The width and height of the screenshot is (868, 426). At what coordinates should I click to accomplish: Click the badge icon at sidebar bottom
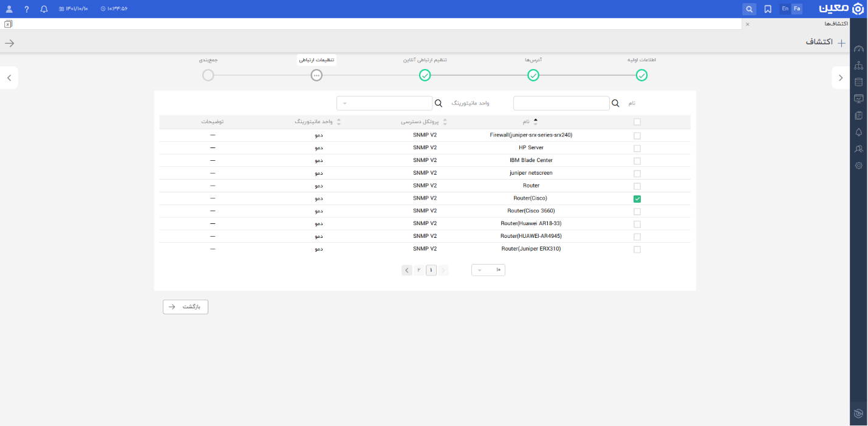pos(858,413)
